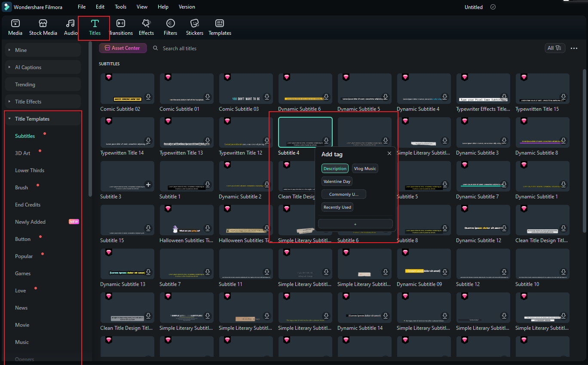Select the Popular category
The image size is (588, 365).
click(x=24, y=256)
